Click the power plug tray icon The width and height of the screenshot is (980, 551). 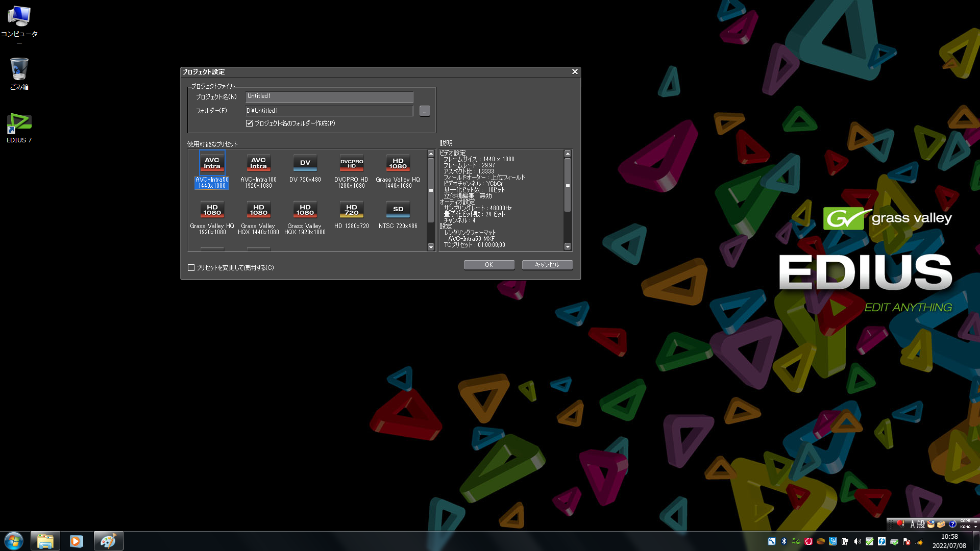coord(845,541)
